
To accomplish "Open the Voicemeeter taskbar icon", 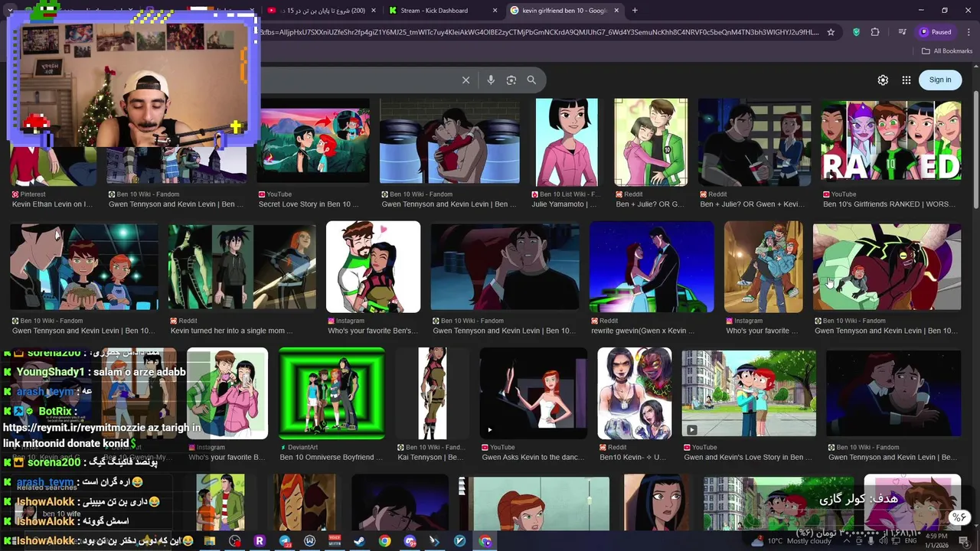I will click(x=335, y=541).
